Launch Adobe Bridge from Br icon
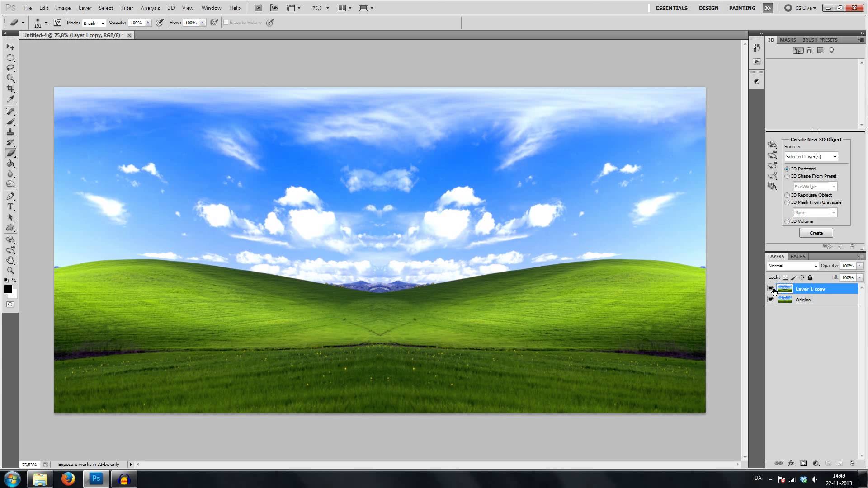 [258, 8]
